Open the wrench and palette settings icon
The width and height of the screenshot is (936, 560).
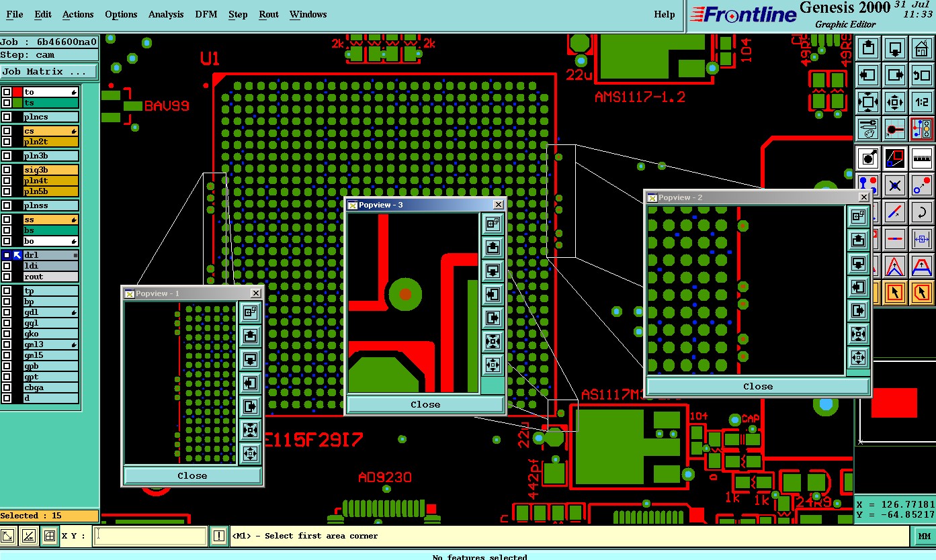point(868,129)
